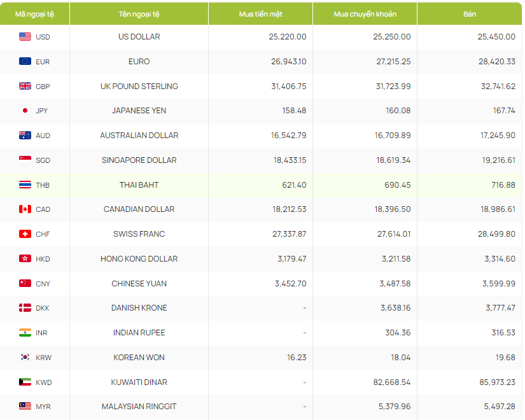Viewport: 525px width, 420px height.
Task: Click the 'US DOLLAR' currency name
Action: [139, 37]
